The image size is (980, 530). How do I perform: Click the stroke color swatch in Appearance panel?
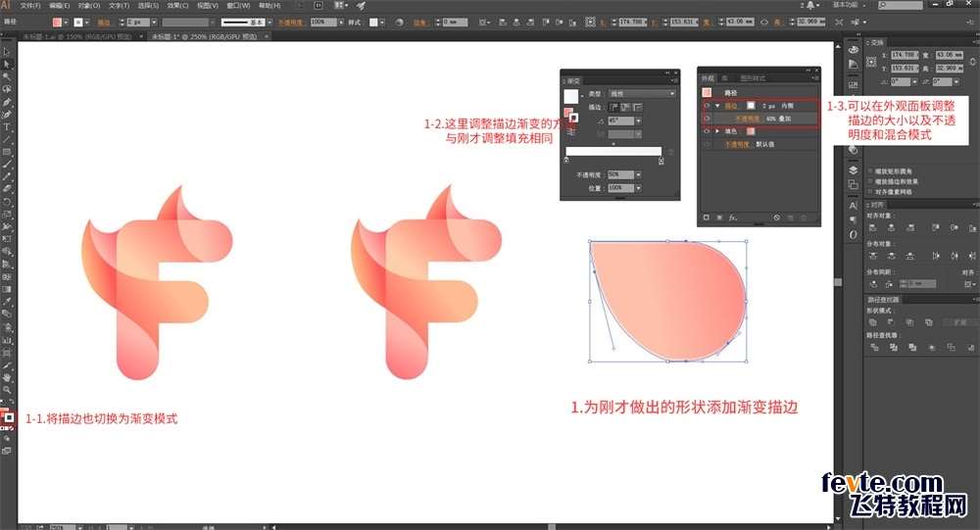point(751,106)
